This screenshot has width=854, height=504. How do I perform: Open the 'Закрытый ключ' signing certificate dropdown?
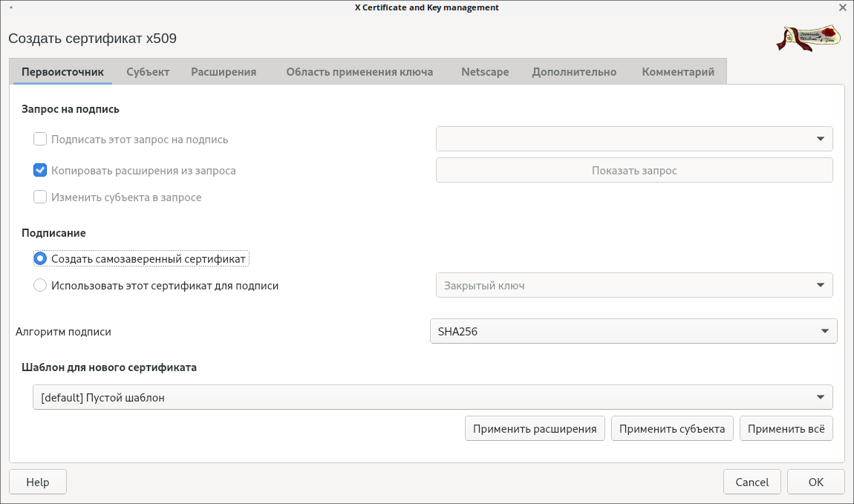tap(633, 285)
